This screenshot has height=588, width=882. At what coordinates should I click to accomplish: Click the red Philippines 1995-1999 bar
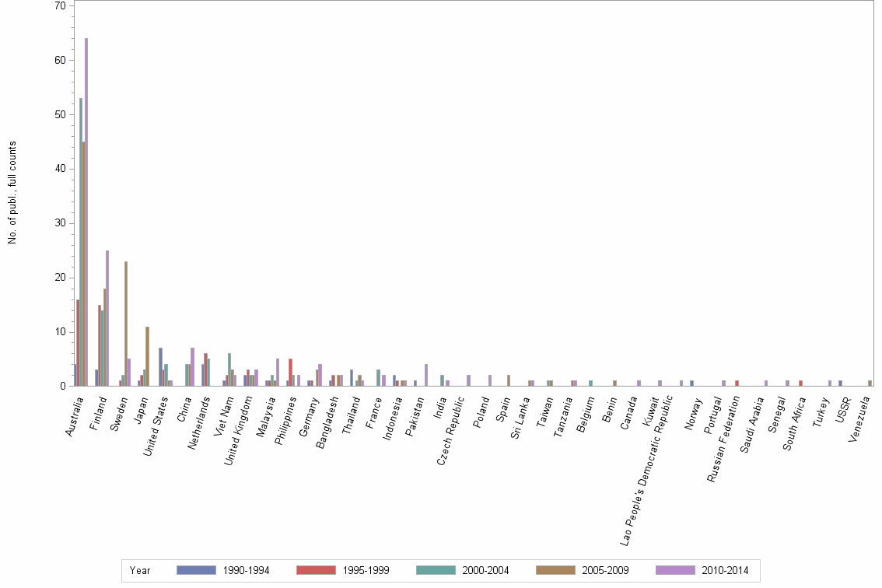point(290,372)
